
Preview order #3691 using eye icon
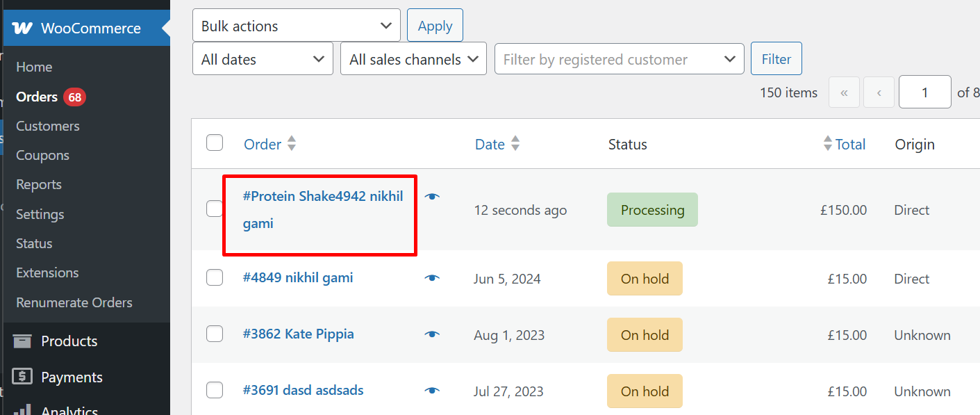[x=432, y=391]
